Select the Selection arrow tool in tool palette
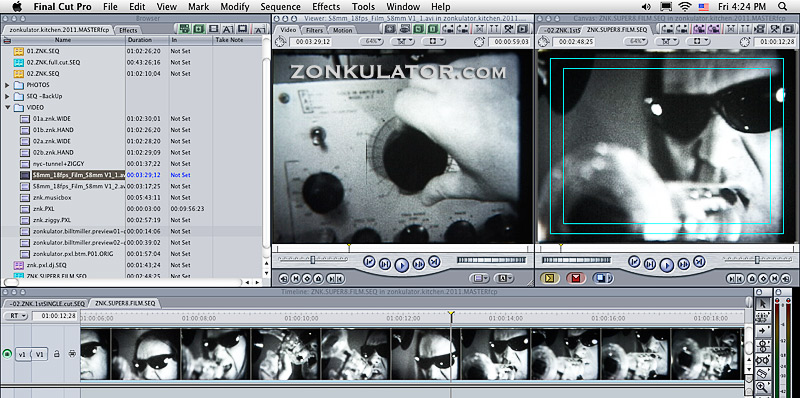The height and width of the screenshot is (398, 800). (763, 303)
